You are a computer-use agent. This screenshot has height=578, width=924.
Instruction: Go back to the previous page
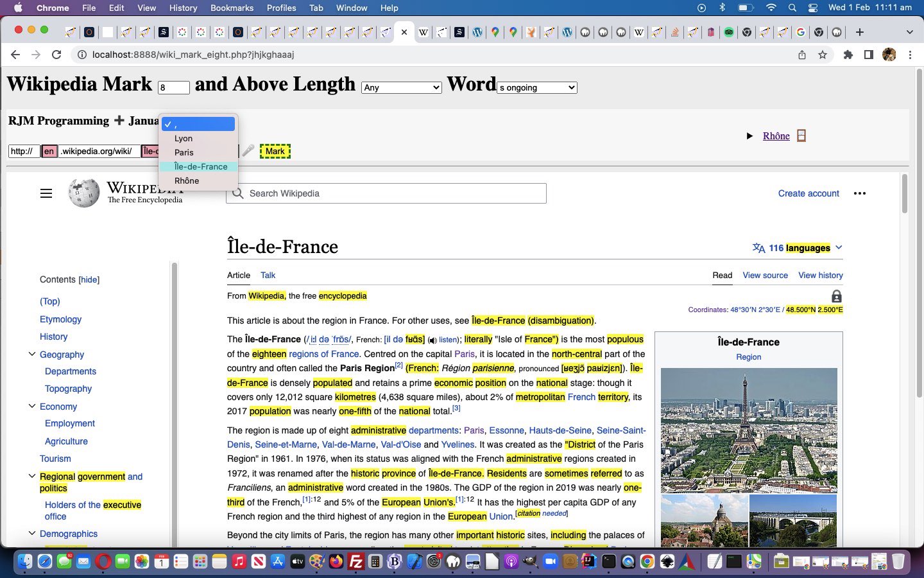[x=15, y=55]
